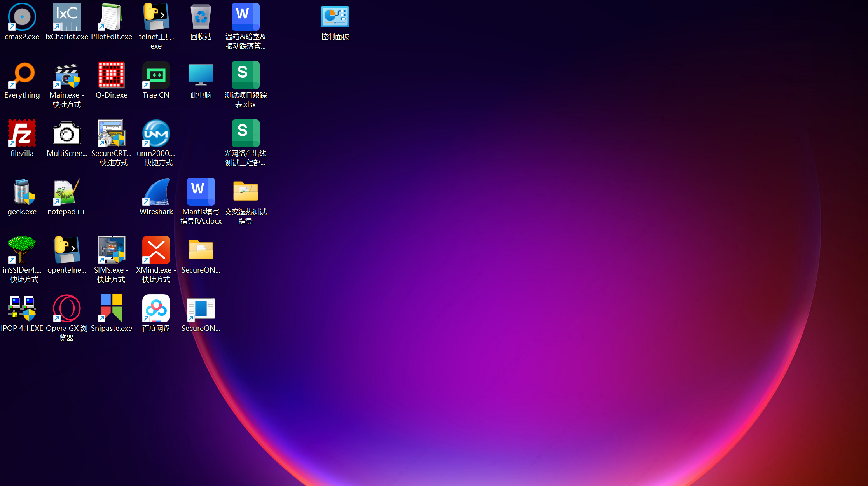This screenshot has width=868, height=486.
Task: Click the PilotEdit.exe shortcut icon
Action: pos(112,22)
